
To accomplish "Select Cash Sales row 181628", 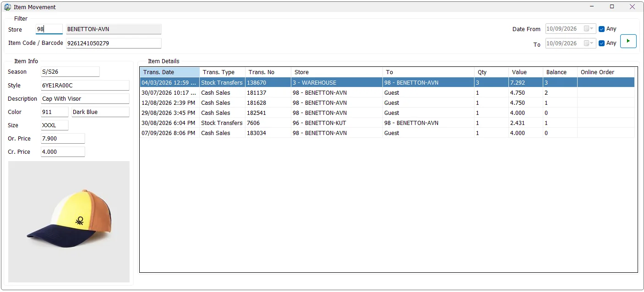I will click(x=387, y=103).
